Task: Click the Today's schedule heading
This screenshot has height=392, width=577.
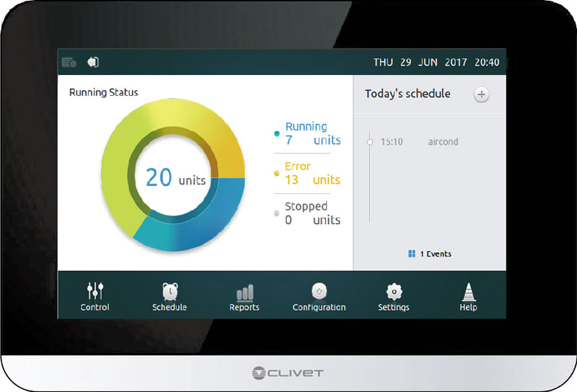Action: (408, 94)
